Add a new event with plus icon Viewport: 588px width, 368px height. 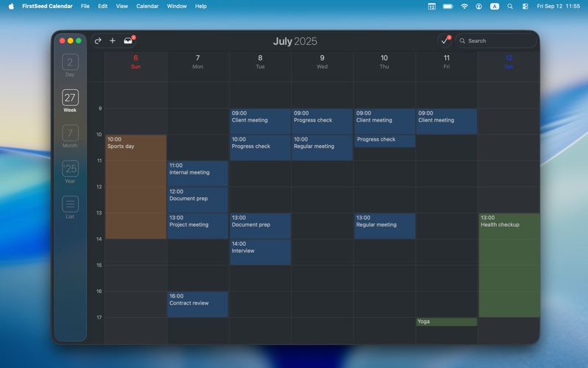click(x=112, y=41)
